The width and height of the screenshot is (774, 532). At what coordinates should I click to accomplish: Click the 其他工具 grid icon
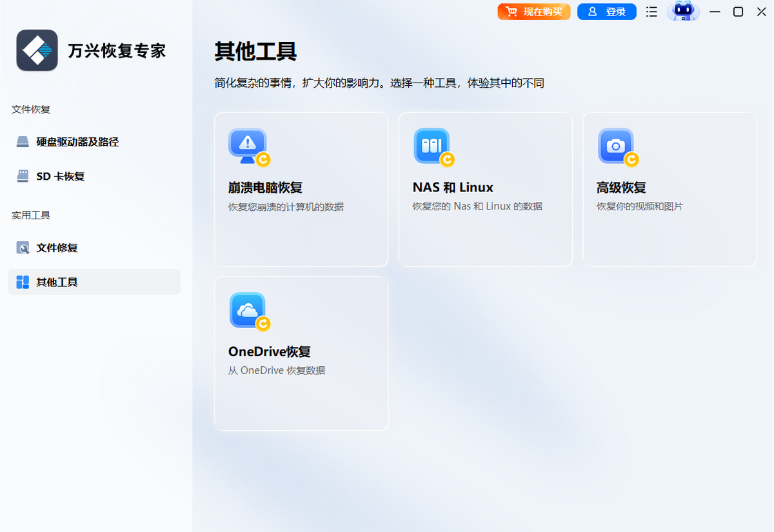23,282
